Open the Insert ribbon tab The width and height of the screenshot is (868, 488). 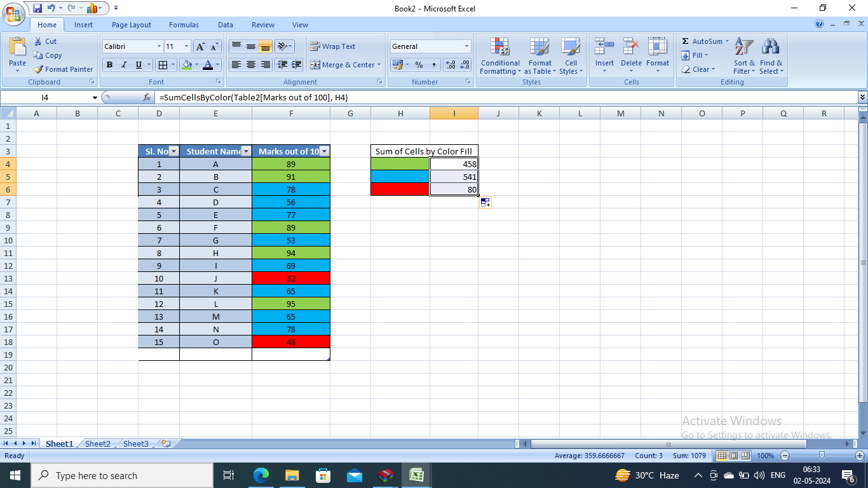point(83,25)
